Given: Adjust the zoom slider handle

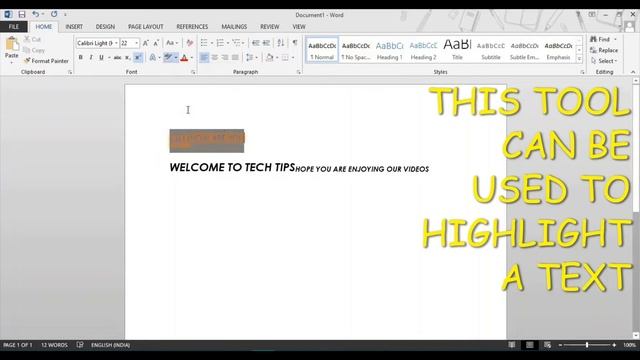Looking at the screenshot, I should (587, 345).
